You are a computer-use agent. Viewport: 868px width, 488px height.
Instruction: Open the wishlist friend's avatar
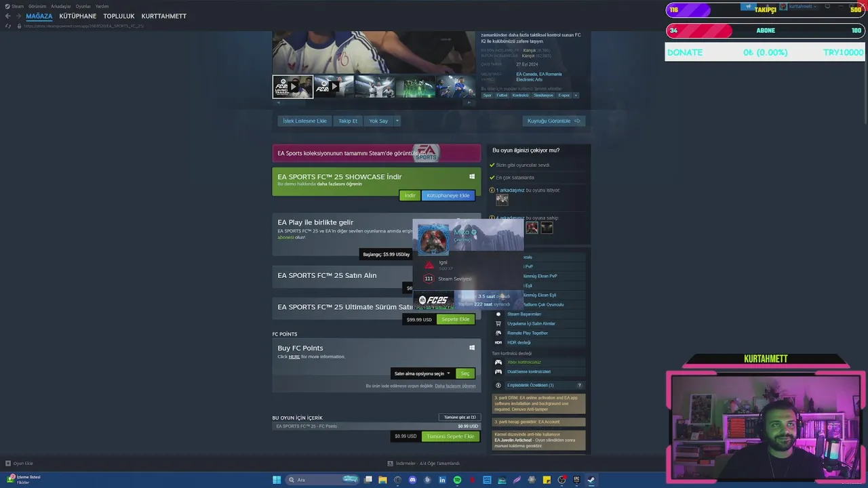(x=502, y=199)
